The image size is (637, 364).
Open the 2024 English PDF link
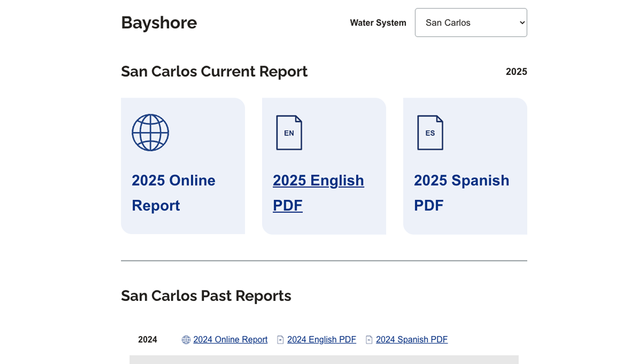point(322,339)
